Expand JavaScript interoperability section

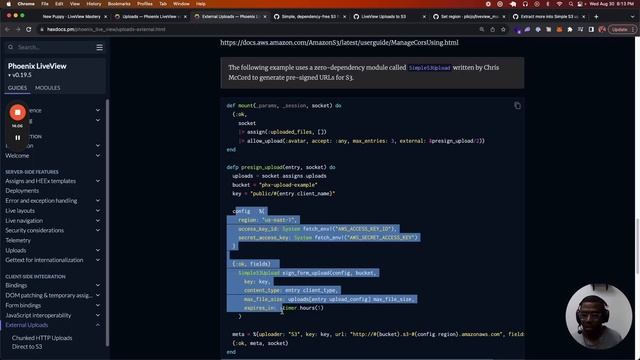click(x=98, y=315)
